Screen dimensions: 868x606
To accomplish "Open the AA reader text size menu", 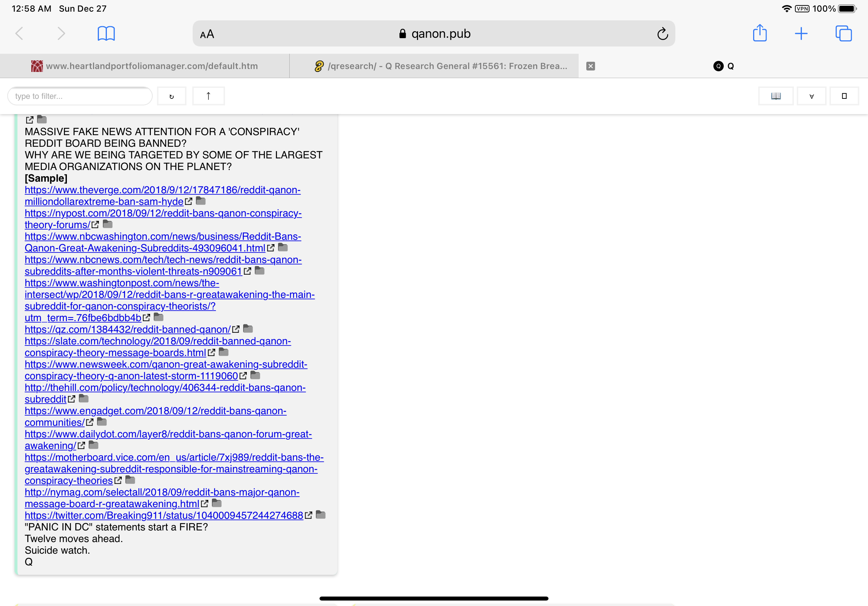I will click(207, 34).
